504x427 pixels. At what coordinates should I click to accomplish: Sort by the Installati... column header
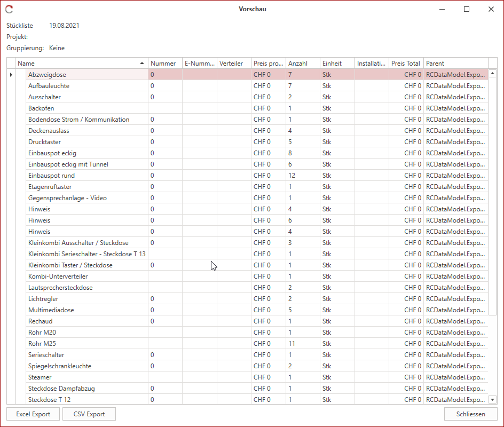[372, 64]
